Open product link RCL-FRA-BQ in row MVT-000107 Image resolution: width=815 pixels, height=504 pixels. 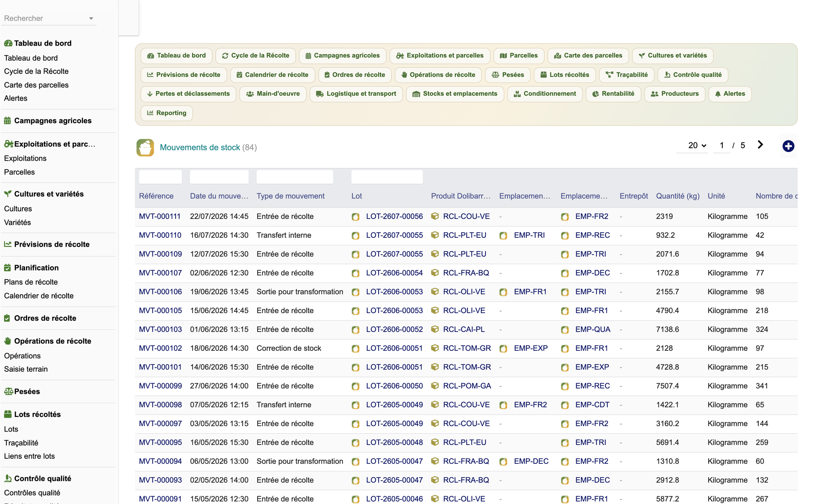(x=466, y=273)
